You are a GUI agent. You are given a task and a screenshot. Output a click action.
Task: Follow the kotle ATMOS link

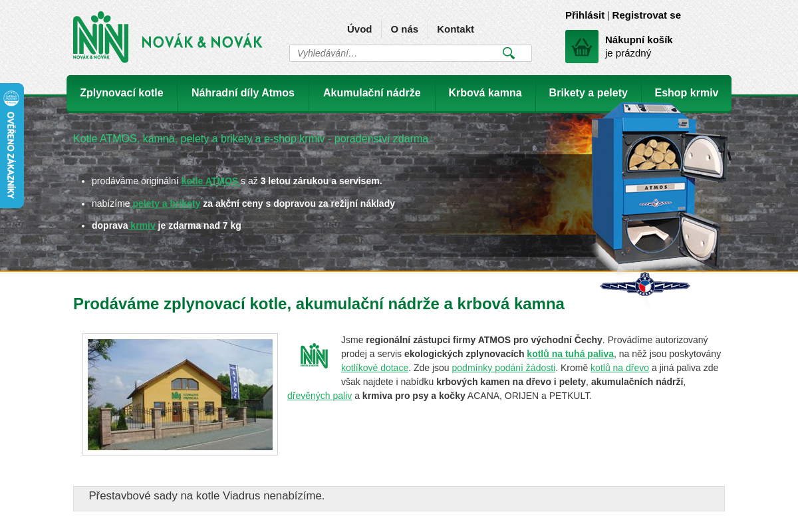click(x=209, y=180)
